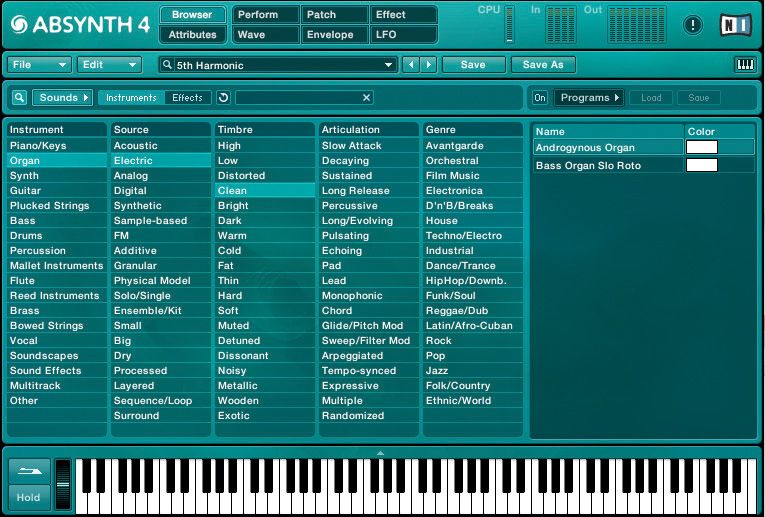
Task: Toggle the Programs On switch
Action: (x=540, y=98)
